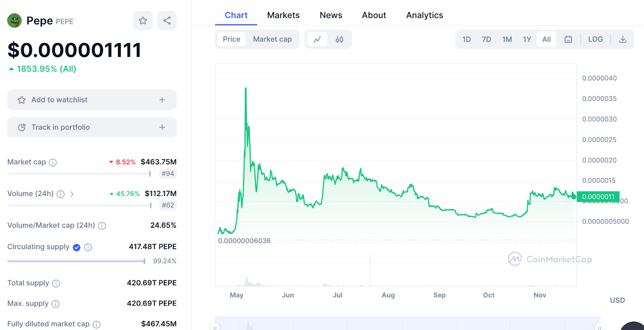
Task: Open the Analytics tab
Action: (x=425, y=15)
